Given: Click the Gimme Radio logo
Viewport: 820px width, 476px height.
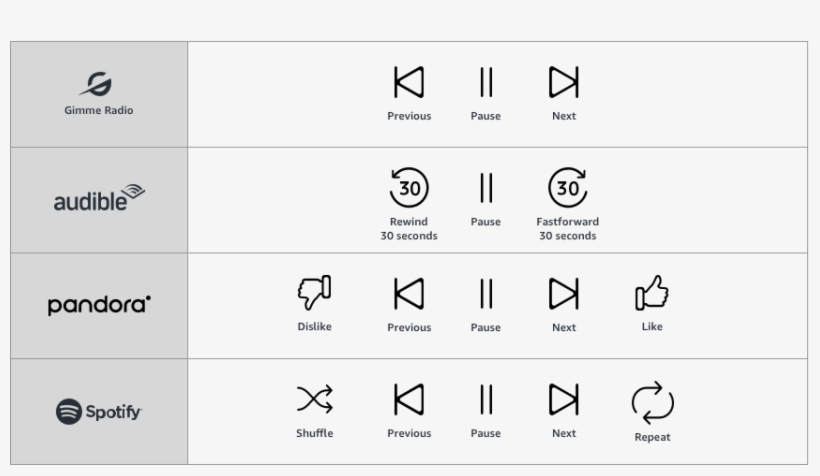Looking at the screenshot, I should [99, 94].
